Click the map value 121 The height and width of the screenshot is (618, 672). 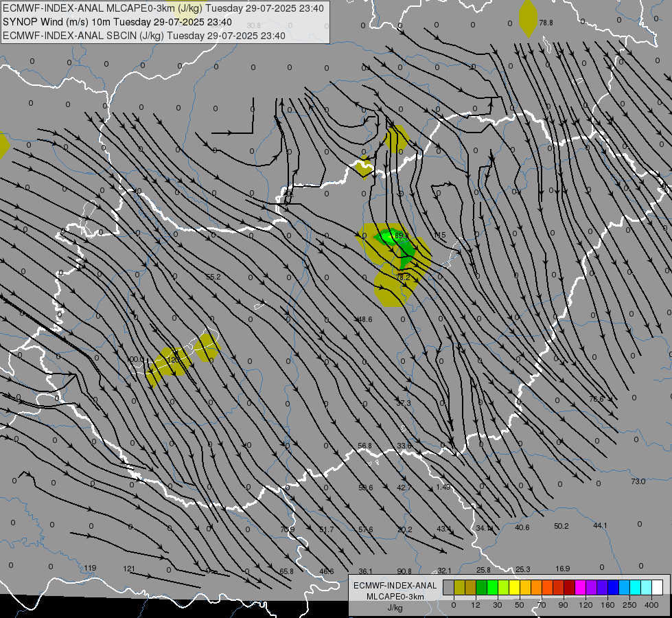coord(129,569)
